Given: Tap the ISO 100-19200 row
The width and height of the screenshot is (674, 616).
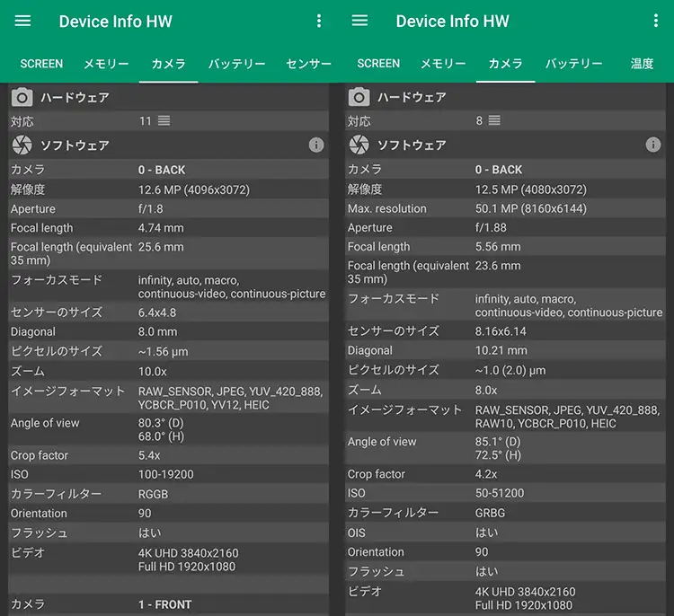Looking at the screenshot, I should click(x=168, y=474).
